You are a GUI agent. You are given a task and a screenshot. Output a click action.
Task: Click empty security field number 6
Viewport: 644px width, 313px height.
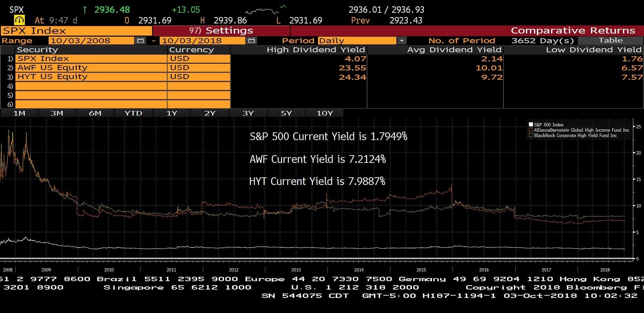click(91, 104)
